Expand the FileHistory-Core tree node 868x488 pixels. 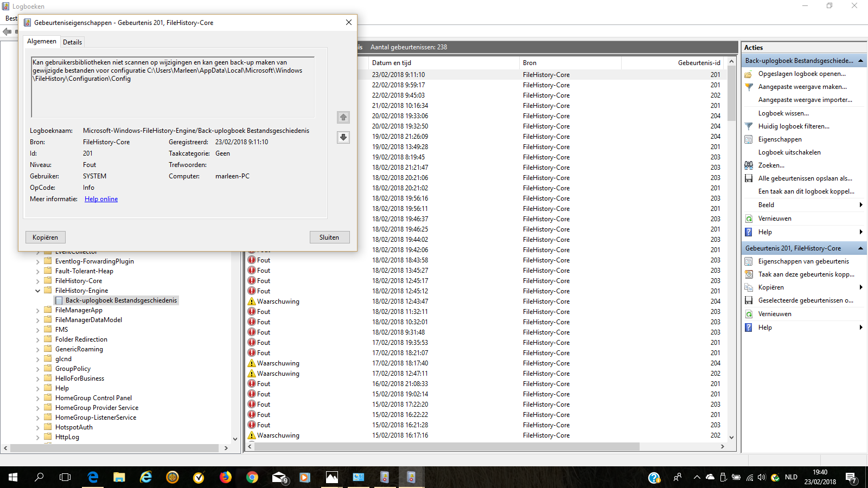click(x=38, y=281)
